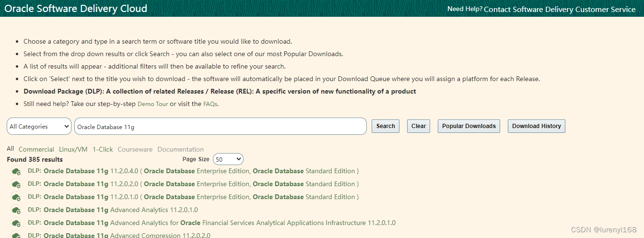The width and height of the screenshot is (644, 238).
Task: Add Oracle Database 11g 11.2.0.4.0 to download queue
Action: pos(16,171)
